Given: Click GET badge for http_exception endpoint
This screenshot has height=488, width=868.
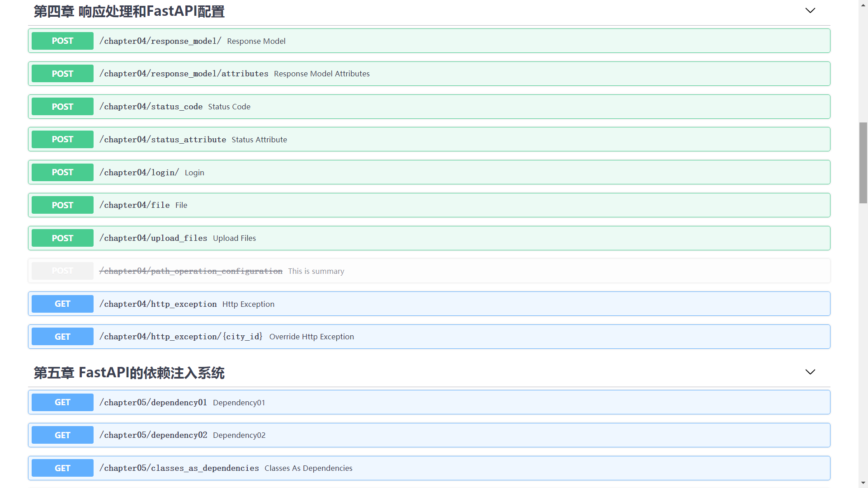Looking at the screenshot, I should point(62,304).
